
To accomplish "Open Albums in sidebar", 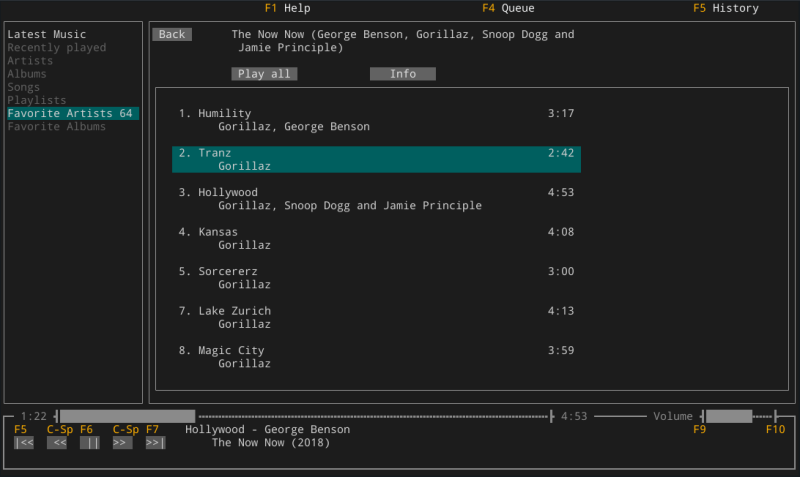I will point(27,74).
